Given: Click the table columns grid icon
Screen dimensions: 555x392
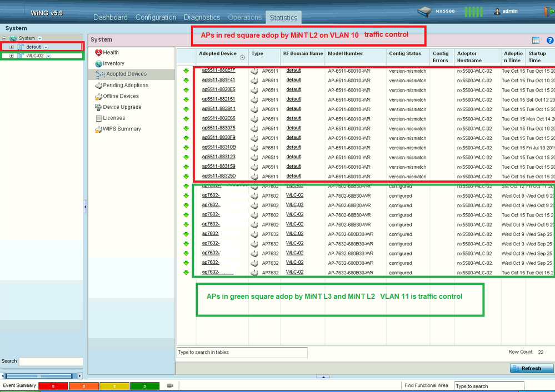Looking at the screenshot, I should click(536, 40).
